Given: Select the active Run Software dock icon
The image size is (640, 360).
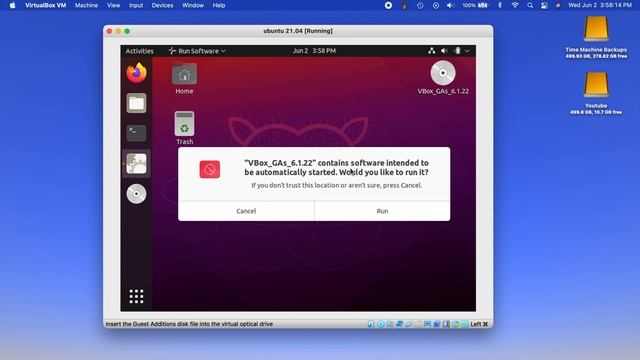Looking at the screenshot, I should click(136, 164).
